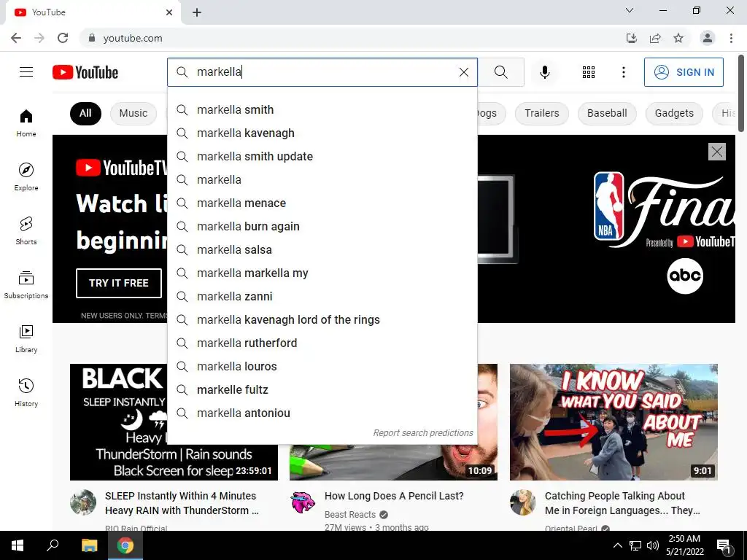Open Chrome's three-dot menu
The height and width of the screenshot is (560, 747).
coord(731,38)
